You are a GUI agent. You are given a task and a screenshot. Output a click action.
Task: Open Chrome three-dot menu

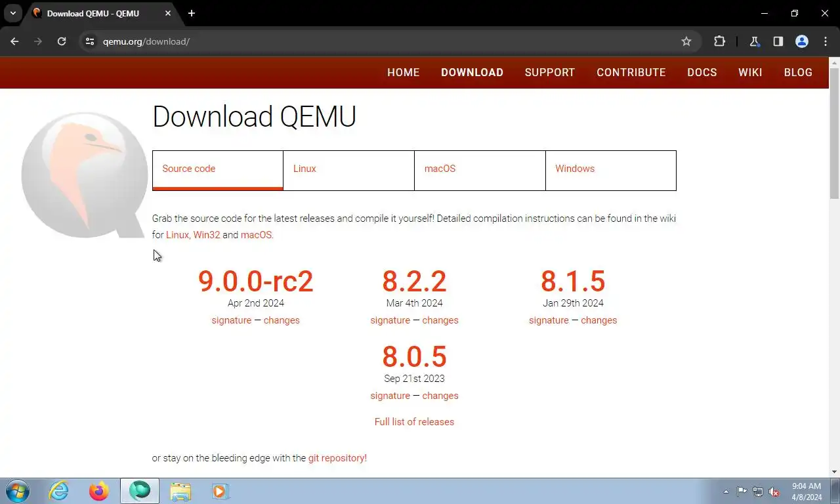click(826, 41)
